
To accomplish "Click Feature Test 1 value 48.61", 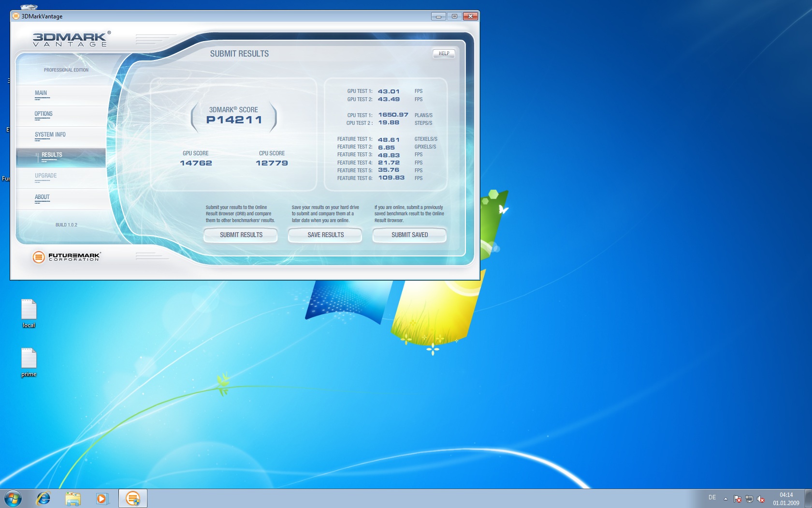I will coord(389,140).
